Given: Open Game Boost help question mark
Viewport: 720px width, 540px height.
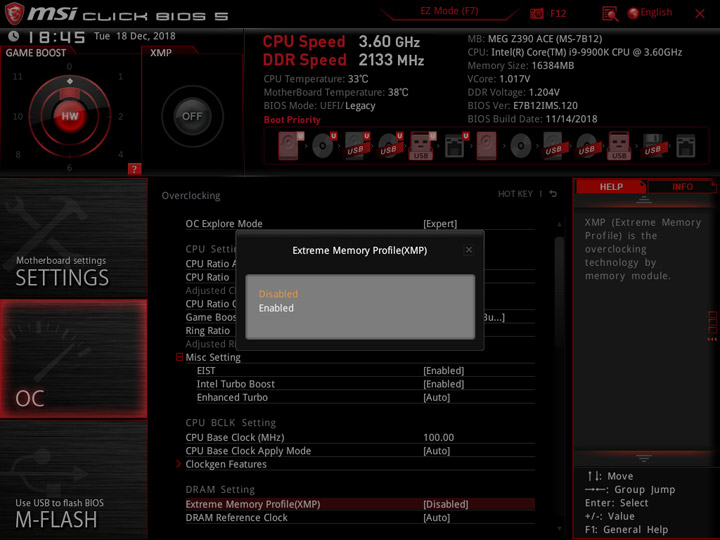Looking at the screenshot, I should pyautogui.click(x=134, y=169).
